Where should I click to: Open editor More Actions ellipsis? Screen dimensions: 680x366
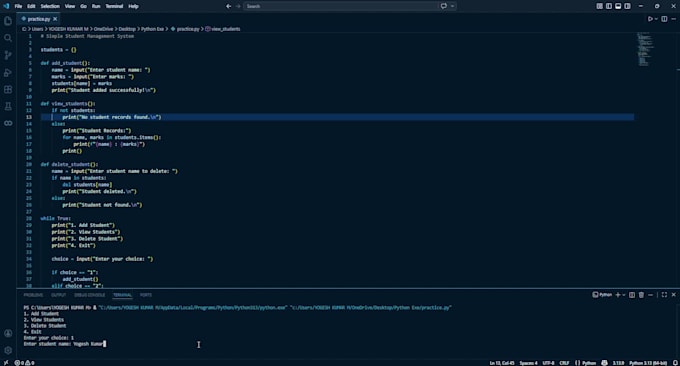[x=673, y=19]
